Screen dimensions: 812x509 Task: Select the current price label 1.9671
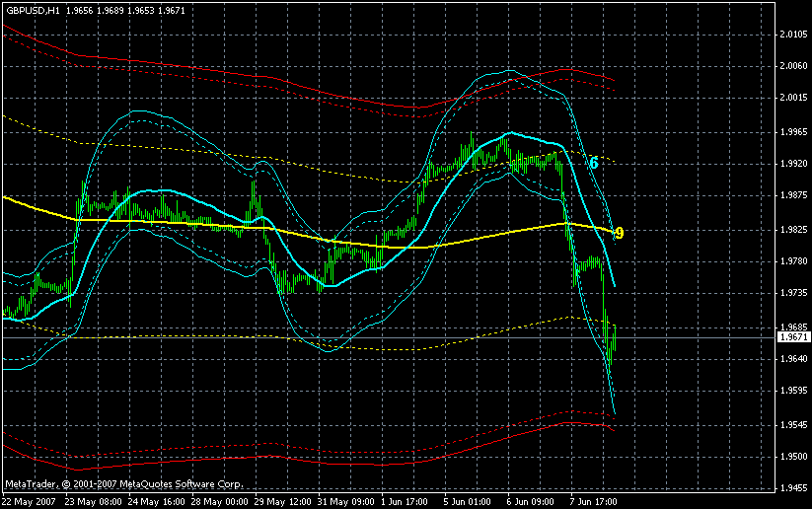tap(794, 337)
